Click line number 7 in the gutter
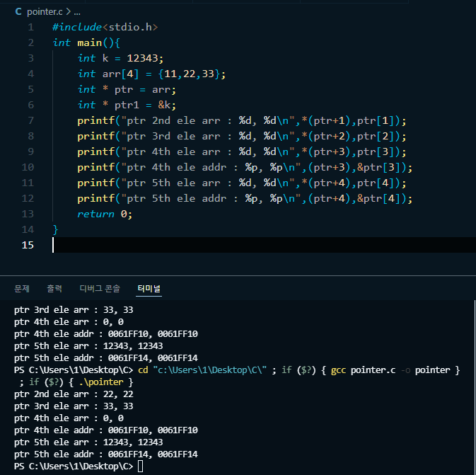The width and height of the screenshot is (476, 475). 30,120
